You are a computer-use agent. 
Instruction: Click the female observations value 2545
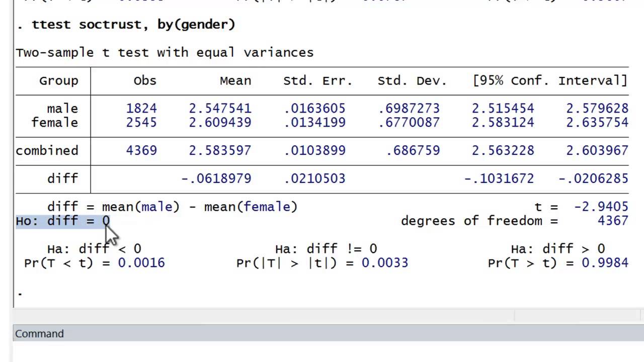click(141, 123)
